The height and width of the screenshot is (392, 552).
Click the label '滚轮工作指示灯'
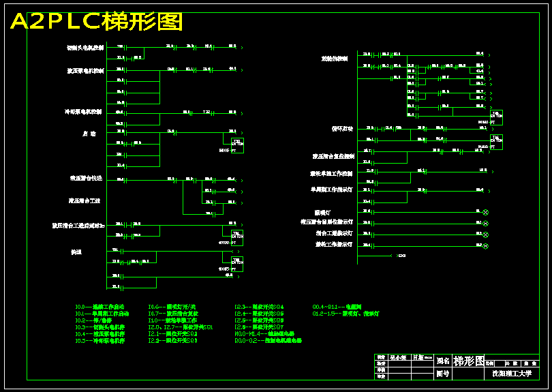pyautogui.click(x=334, y=244)
